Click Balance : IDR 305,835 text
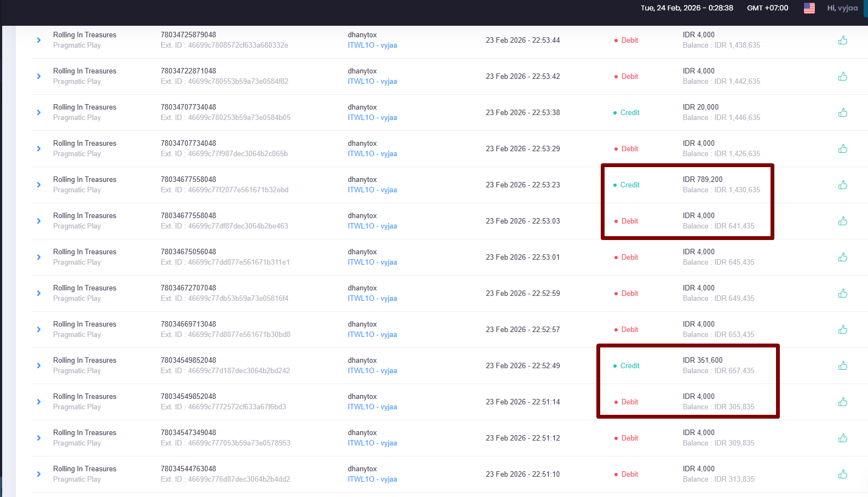This screenshot has height=497, width=868. coord(718,407)
